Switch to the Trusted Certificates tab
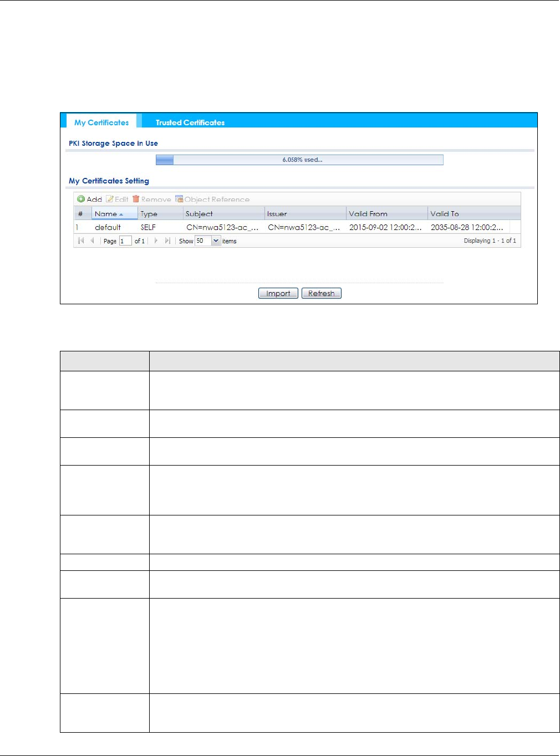This screenshot has width=560, height=756. pos(190,122)
